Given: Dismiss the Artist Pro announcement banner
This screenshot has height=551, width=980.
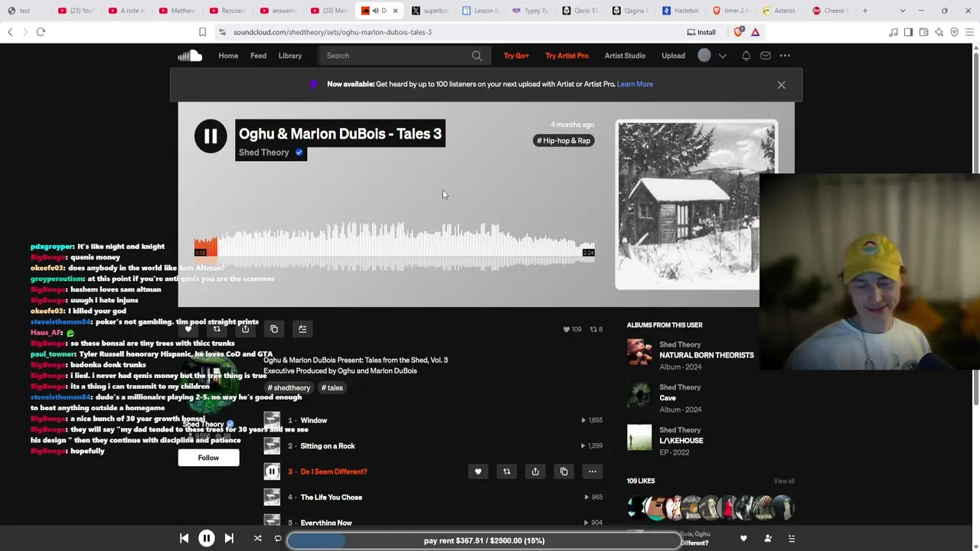Looking at the screenshot, I should [781, 85].
